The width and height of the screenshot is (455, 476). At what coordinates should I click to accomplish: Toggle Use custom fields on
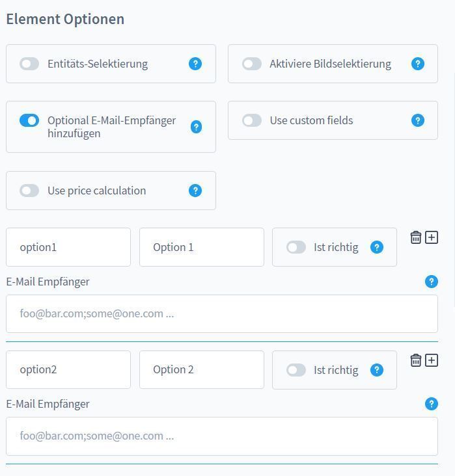coord(252,120)
